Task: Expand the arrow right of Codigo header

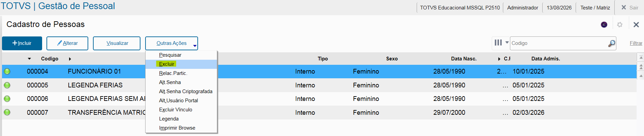Action: [x=70, y=59]
